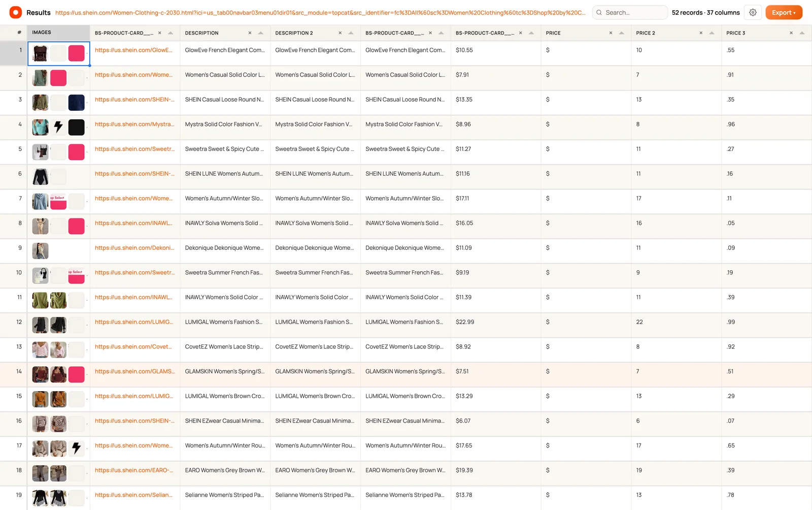Sort by the PRICE column arrow

coord(622,33)
